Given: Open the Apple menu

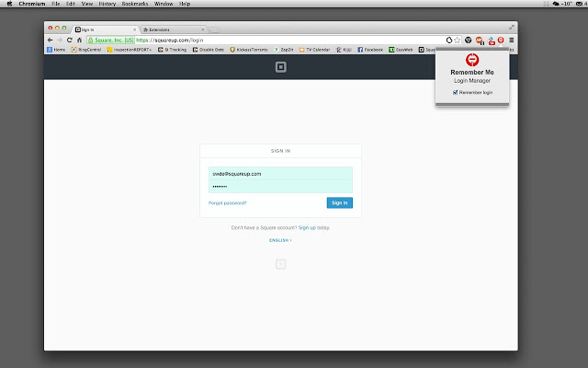Looking at the screenshot, I should pos(9,4).
